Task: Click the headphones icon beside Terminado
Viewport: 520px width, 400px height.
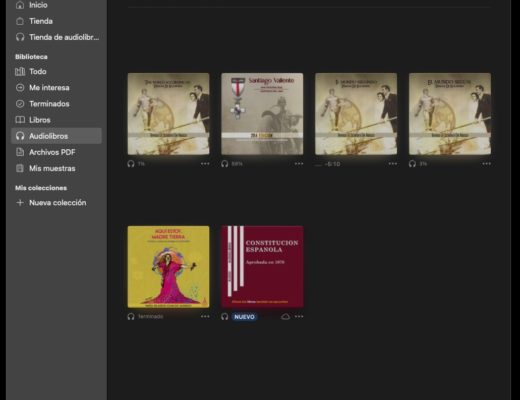Action: (x=131, y=316)
